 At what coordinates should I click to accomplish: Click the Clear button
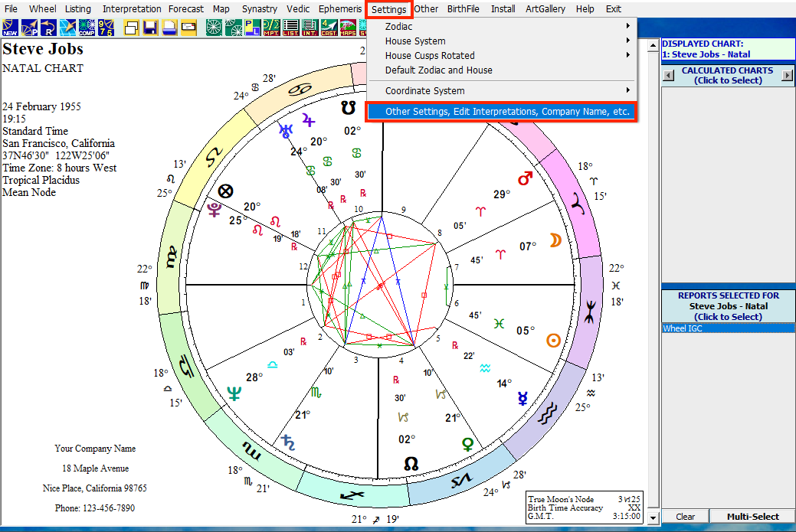pos(686,516)
